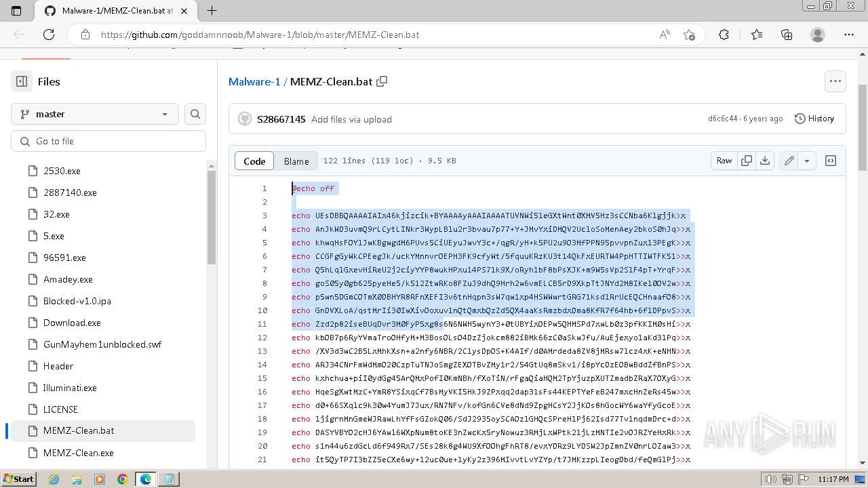Open browser Extensions icon
The height and width of the screenshot is (488, 868).
point(724,35)
